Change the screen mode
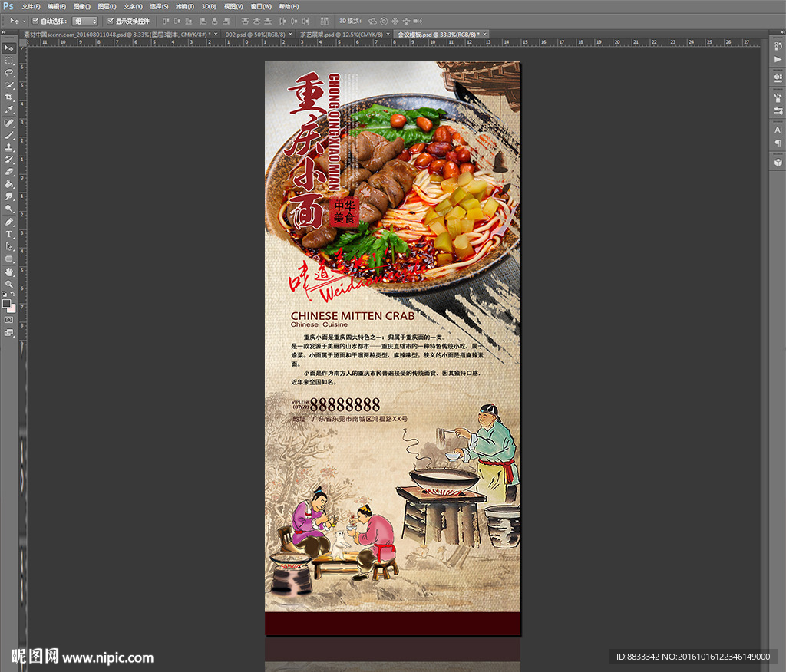Viewport: 786px width, 672px height. (9, 332)
